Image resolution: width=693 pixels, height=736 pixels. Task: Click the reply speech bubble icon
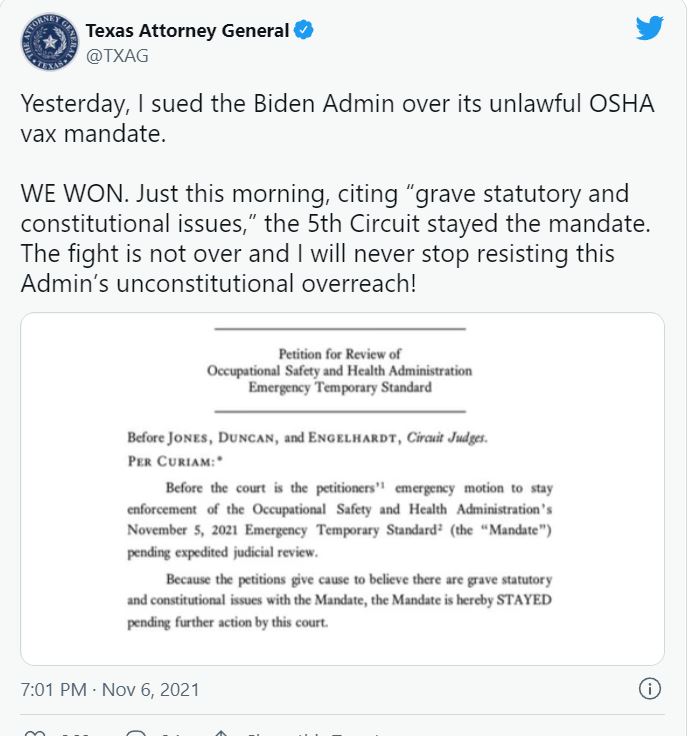point(136,733)
